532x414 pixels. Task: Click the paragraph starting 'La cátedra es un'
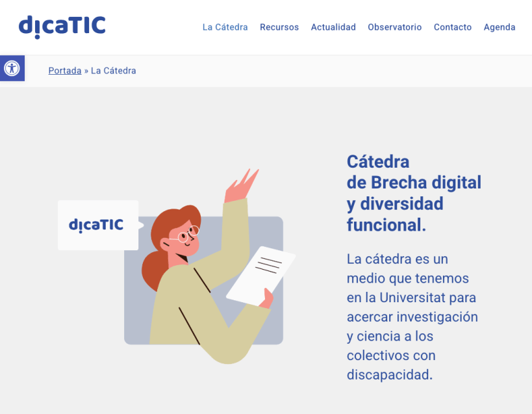(412, 317)
